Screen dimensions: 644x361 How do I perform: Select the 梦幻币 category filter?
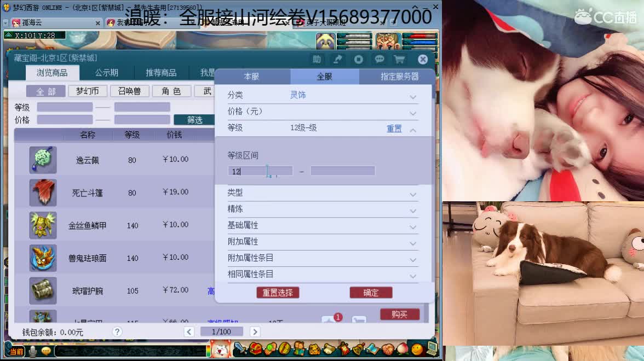coord(88,91)
